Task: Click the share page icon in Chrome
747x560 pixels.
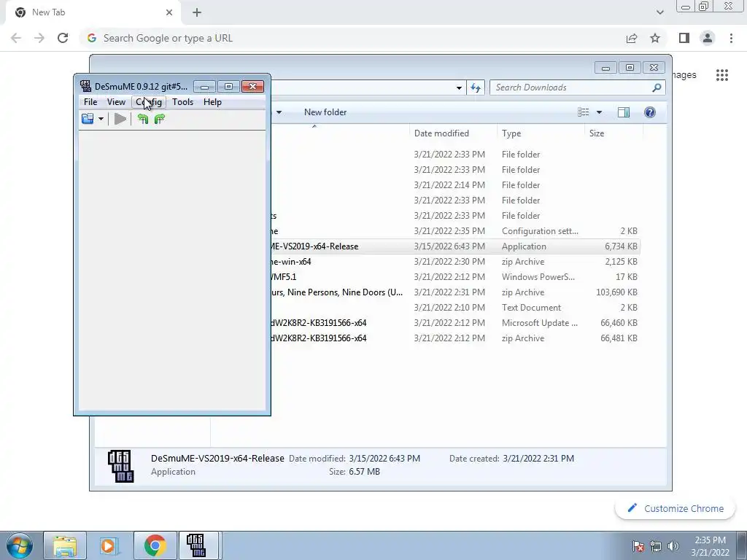Action: (x=632, y=38)
